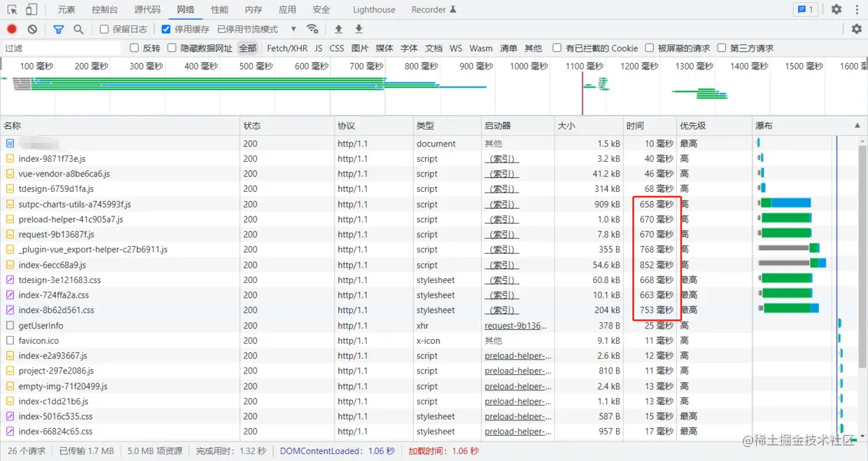This screenshot has width=868, height=461.
Task: Open the DevTools three-dot menu
Action: tap(857, 9)
